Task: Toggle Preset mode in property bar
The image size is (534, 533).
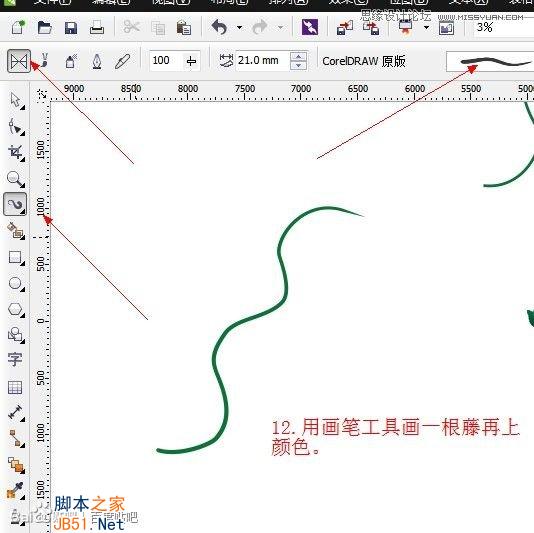Action: (19, 61)
